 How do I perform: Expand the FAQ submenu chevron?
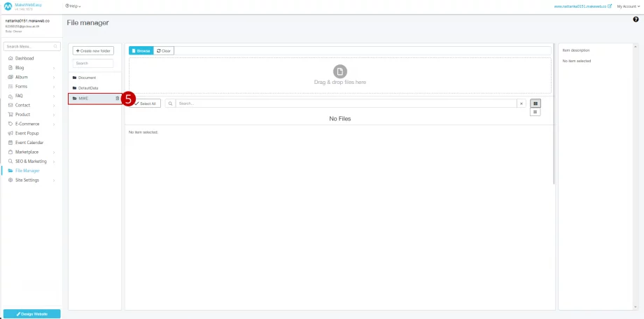(x=54, y=96)
